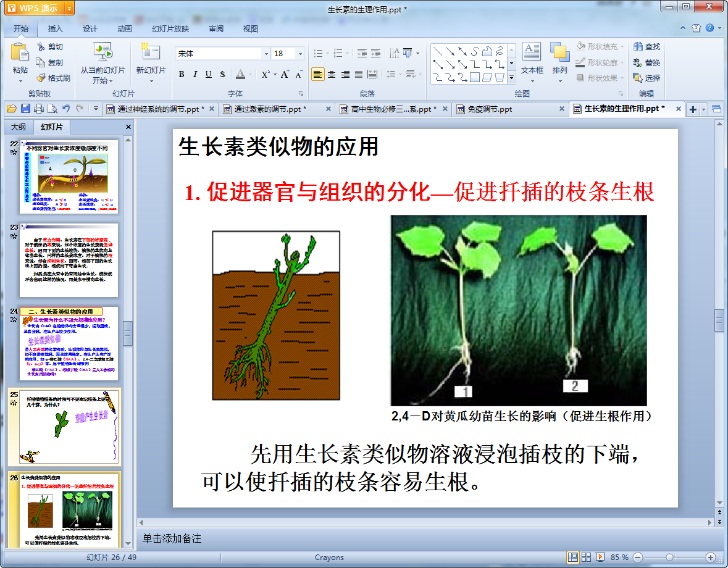Viewport: 728px width, 568px height.
Task: Zoom in with the plus button
Action: pos(710,557)
